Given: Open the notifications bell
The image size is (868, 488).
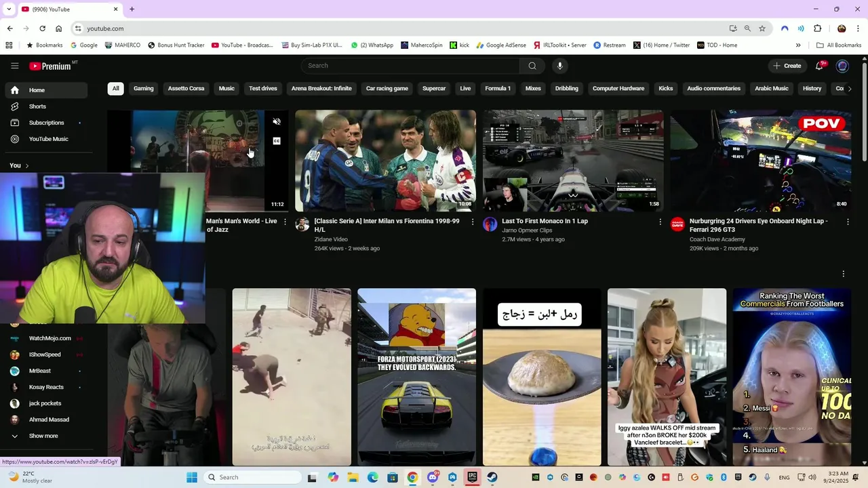Looking at the screenshot, I should coord(820,66).
